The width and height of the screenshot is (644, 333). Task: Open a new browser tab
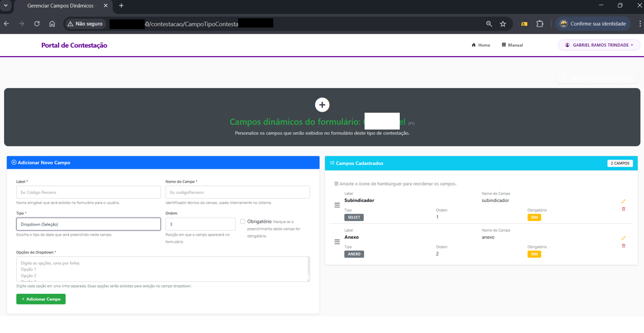click(121, 6)
